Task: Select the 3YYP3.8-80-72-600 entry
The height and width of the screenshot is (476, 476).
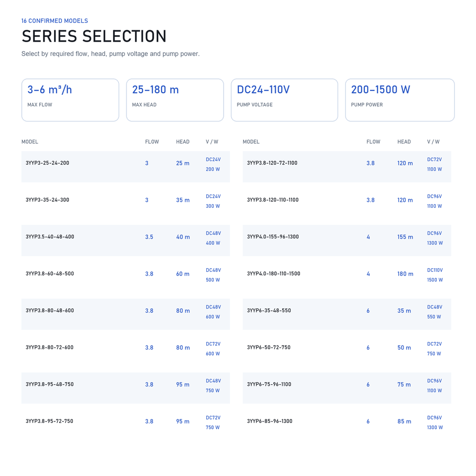Action: (x=125, y=351)
